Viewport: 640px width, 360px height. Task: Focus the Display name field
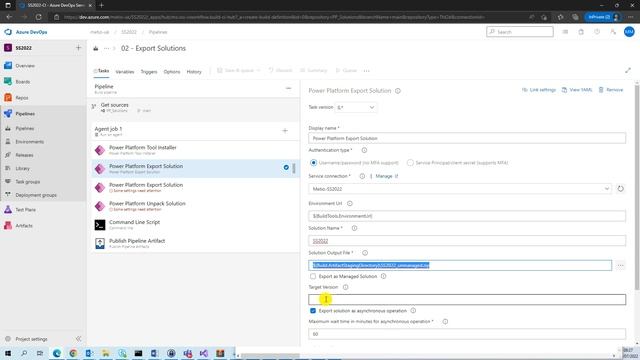(467, 138)
